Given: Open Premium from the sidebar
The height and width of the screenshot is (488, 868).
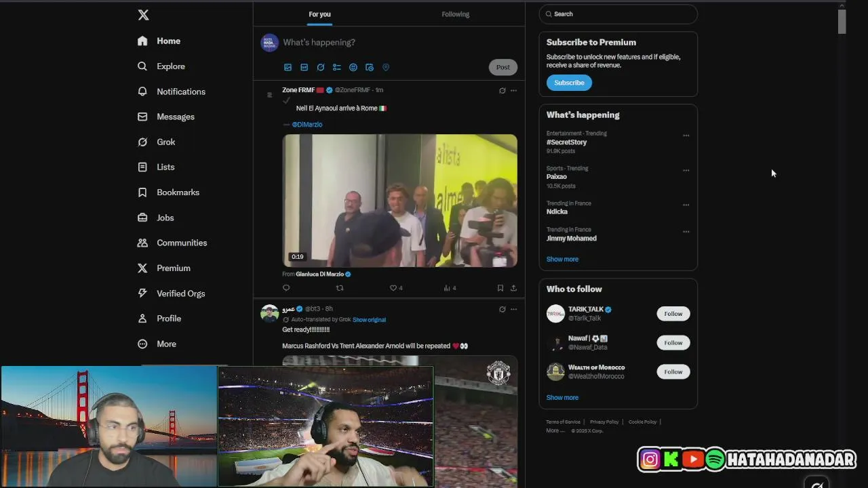Looking at the screenshot, I should [x=164, y=268].
